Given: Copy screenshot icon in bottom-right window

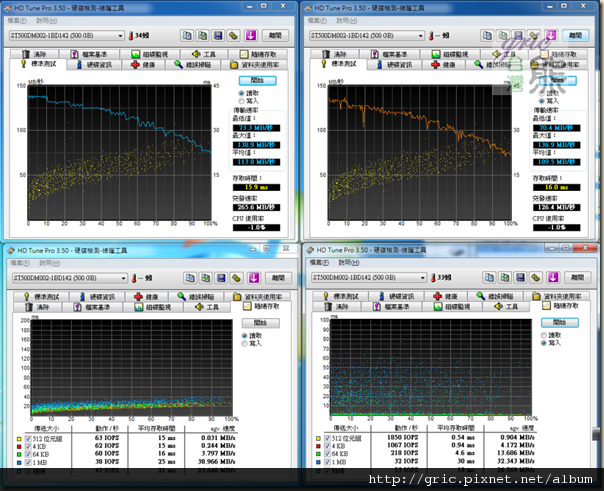Looking at the screenshot, I should click(x=505, y=277).
